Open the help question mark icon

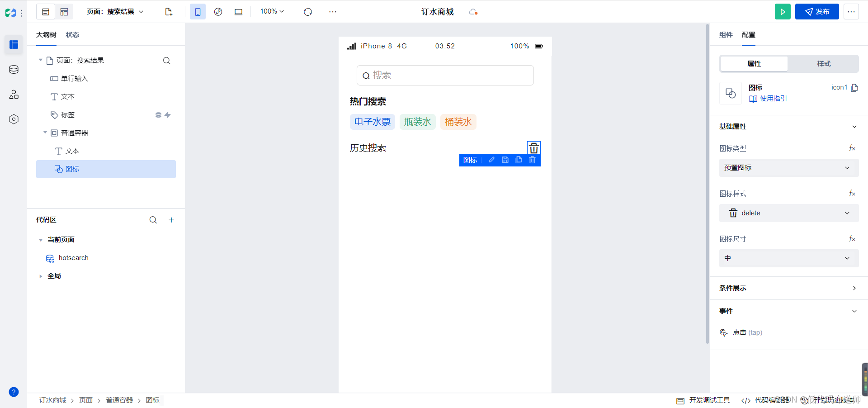pos(14,392)
